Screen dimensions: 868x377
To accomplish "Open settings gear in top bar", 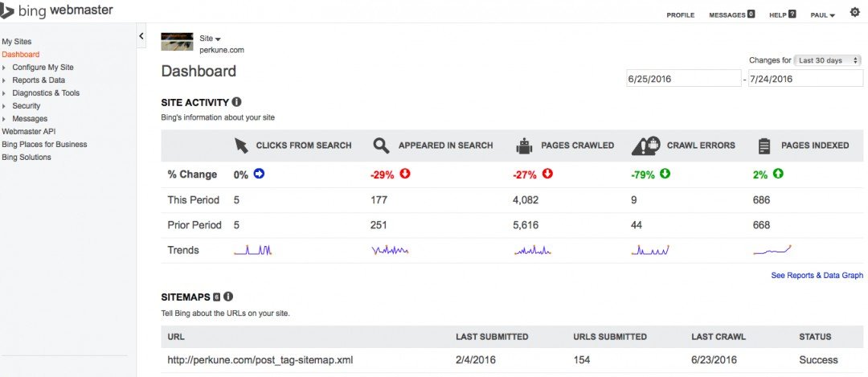I will coord(854,12).
